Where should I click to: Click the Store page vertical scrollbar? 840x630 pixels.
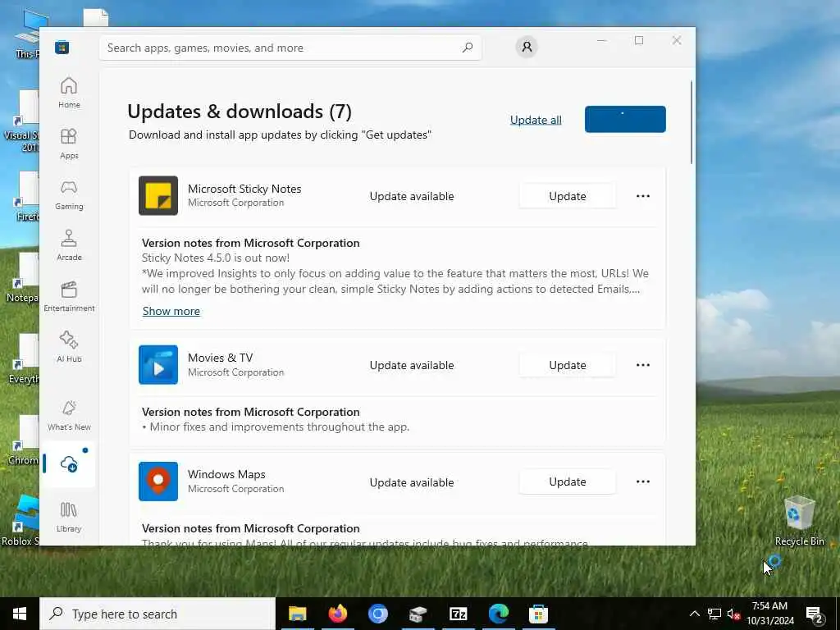pos(692,122)
